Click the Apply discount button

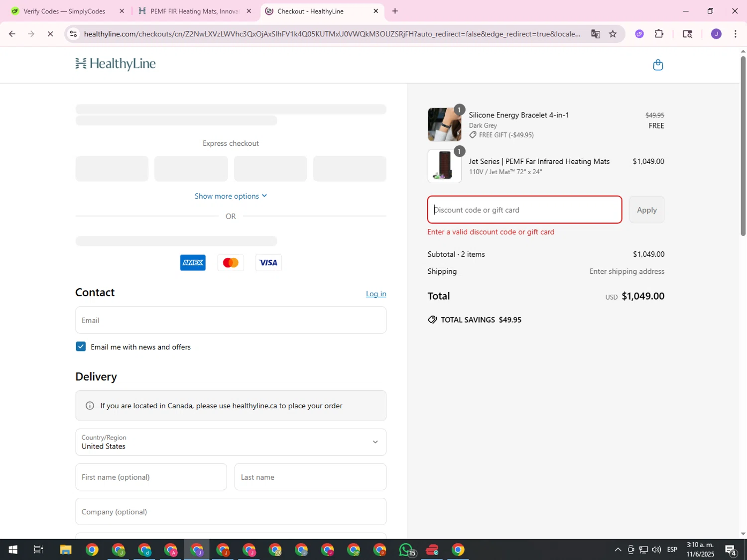pos(646,210)
